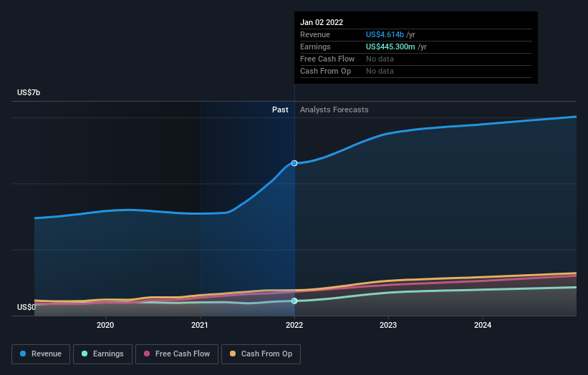Toggle the Earnings series legend button
This screenshot has height=375, width=588.
[102, 354]
